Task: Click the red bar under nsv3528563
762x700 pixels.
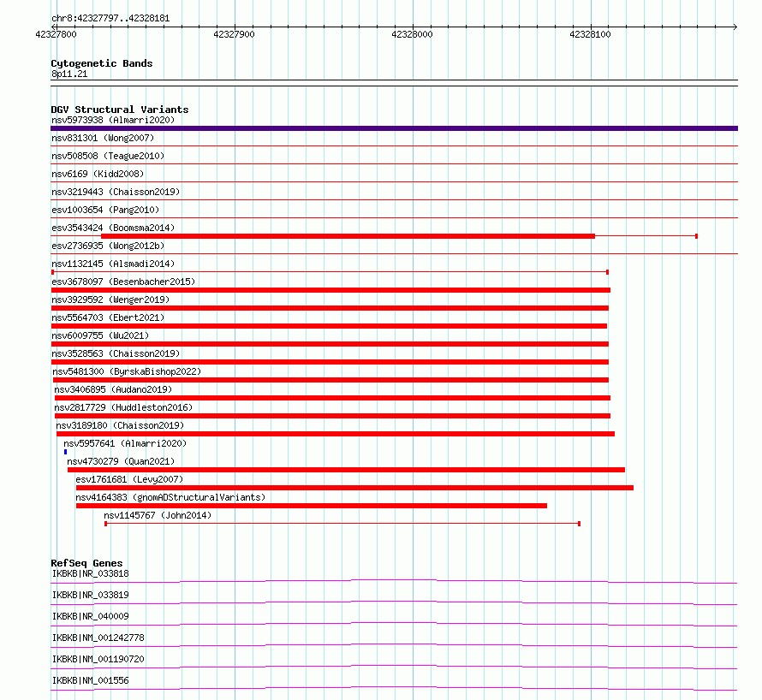Action: coord(330,362)
